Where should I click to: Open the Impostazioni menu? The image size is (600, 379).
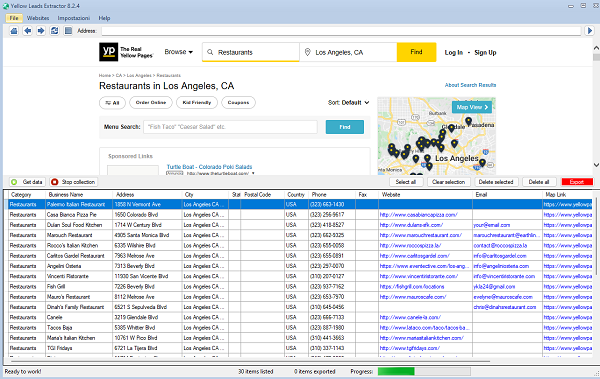click(73, 18)
